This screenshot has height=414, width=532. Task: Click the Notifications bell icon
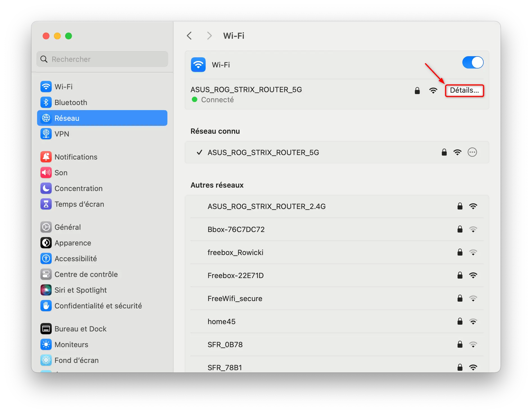tap(46, 157)
